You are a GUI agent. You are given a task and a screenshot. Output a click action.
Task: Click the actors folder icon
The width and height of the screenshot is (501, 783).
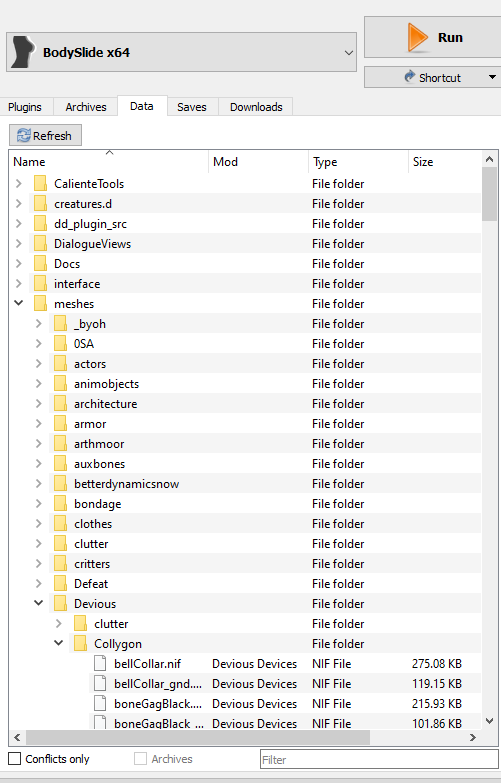click(x=60, y=364)
